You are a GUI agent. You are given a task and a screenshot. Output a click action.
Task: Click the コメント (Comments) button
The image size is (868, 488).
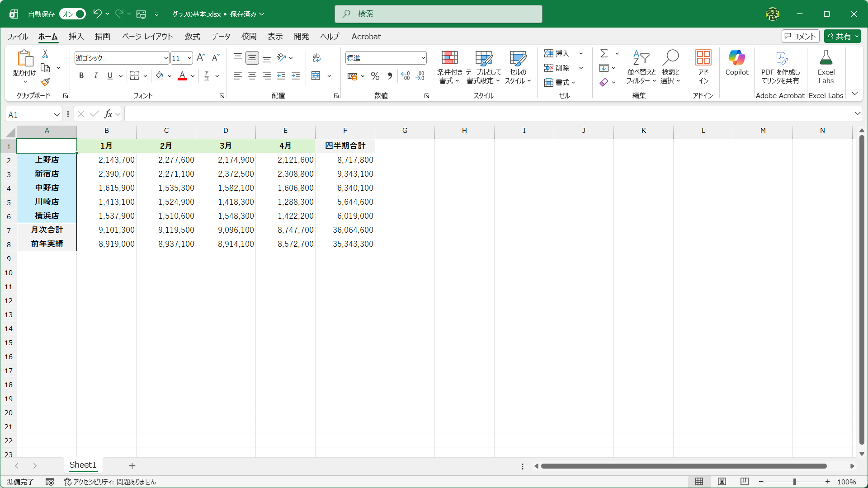click(800, 36)
